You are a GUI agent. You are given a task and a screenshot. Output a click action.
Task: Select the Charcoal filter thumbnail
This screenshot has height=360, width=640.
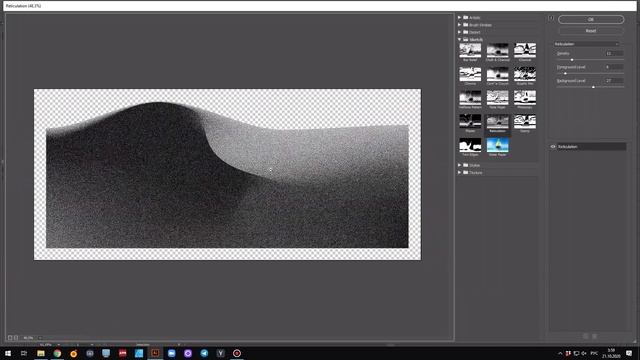(524, 51)
